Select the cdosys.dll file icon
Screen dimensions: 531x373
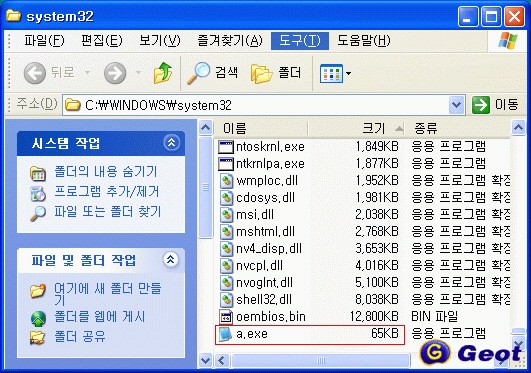226,198
